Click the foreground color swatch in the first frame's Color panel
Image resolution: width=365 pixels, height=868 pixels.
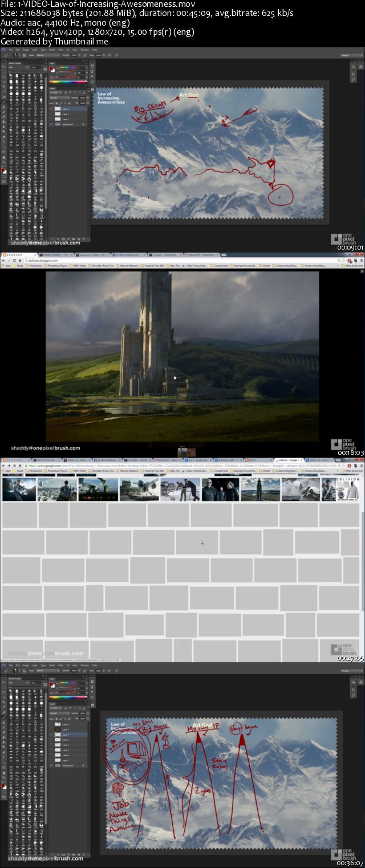pos(51,68)
